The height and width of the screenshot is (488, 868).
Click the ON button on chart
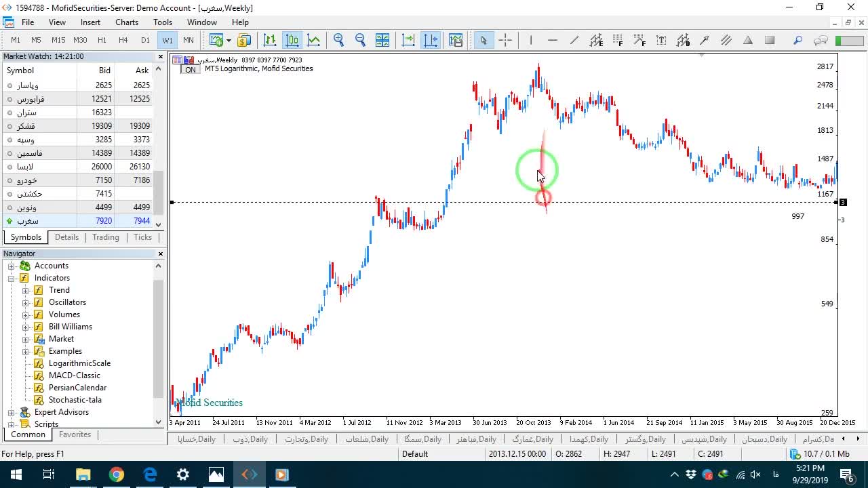(191, 70)
